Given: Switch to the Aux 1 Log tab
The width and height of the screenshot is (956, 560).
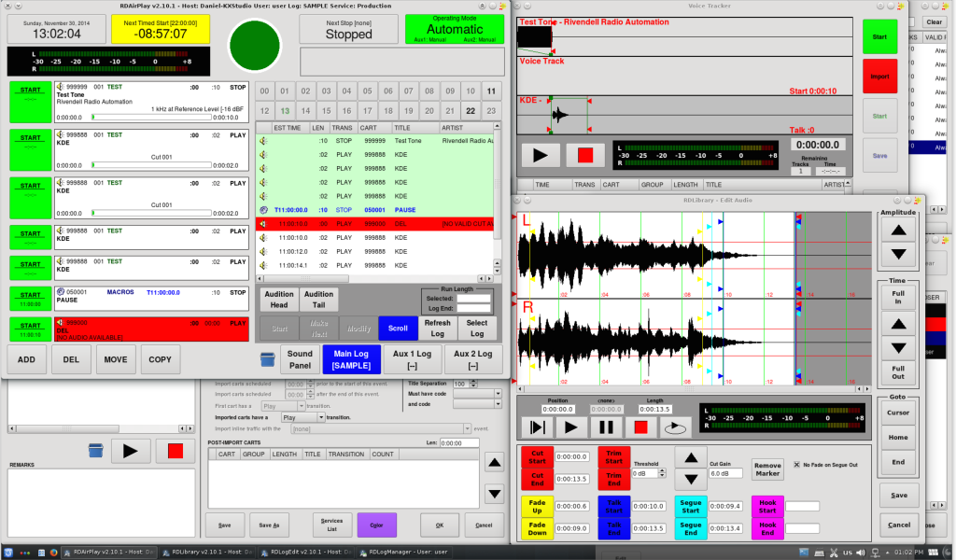Looking at the screenshot, I should click(413, 359).
